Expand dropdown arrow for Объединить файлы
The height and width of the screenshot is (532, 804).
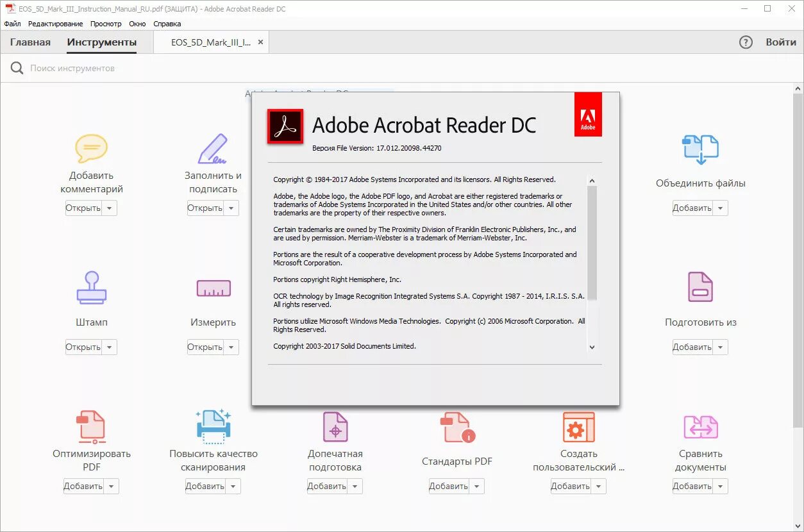(x=721, y=208)
